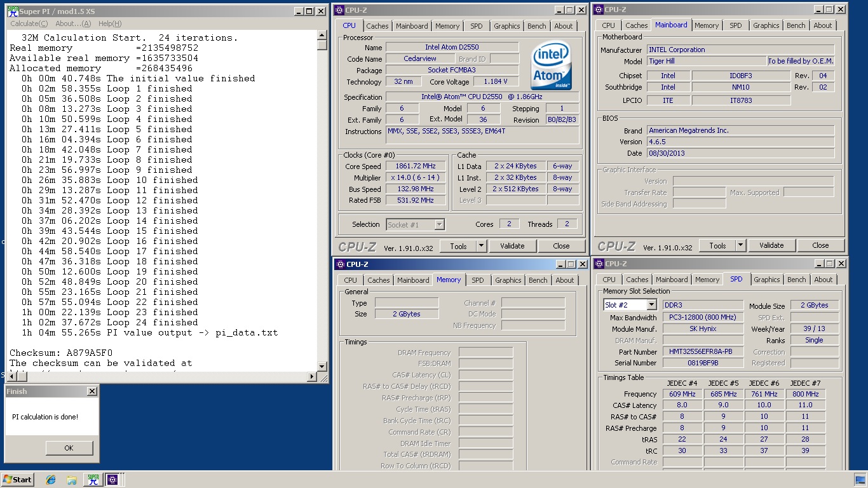The width and height of the screenshot is (868, 488).
Task: Launch Internet Explorer from the taskbar
Action: point(51,480)
